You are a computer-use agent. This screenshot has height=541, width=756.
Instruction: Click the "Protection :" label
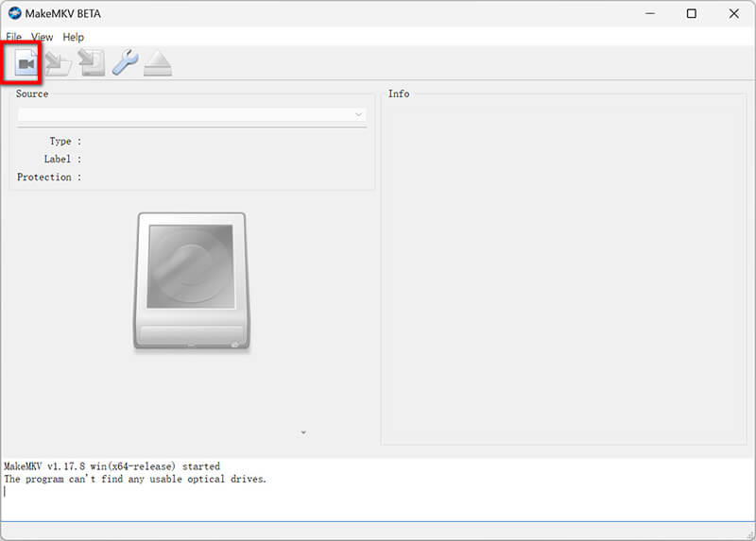(x=49, y=178)
